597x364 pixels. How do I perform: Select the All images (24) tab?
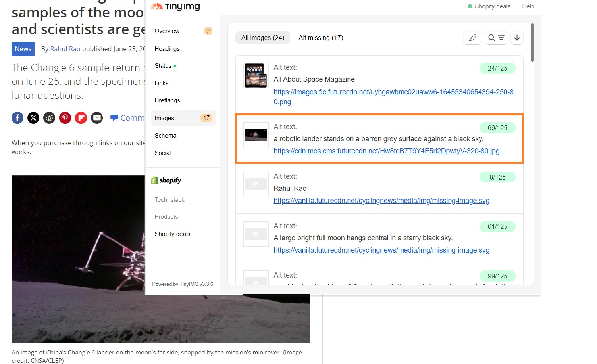[262, 37]
